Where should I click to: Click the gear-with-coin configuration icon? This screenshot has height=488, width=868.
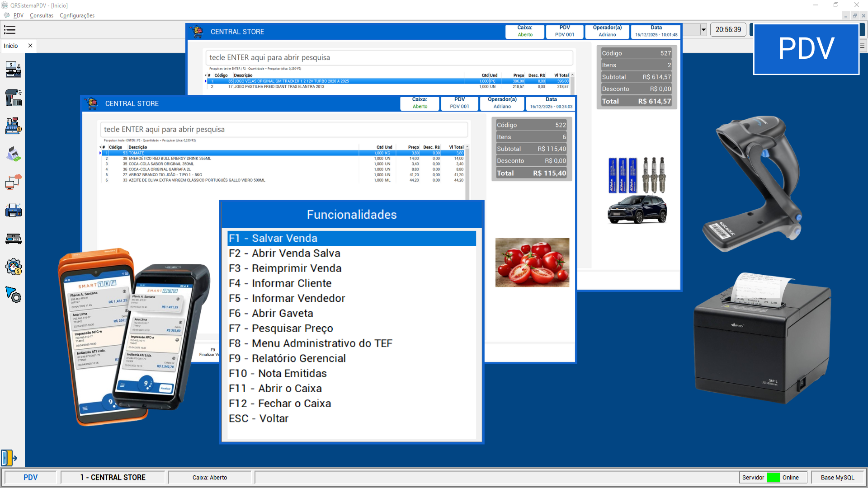[13, 266]
